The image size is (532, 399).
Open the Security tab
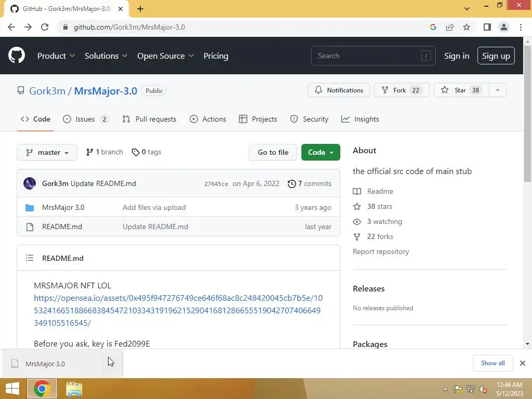click(310, 119)
